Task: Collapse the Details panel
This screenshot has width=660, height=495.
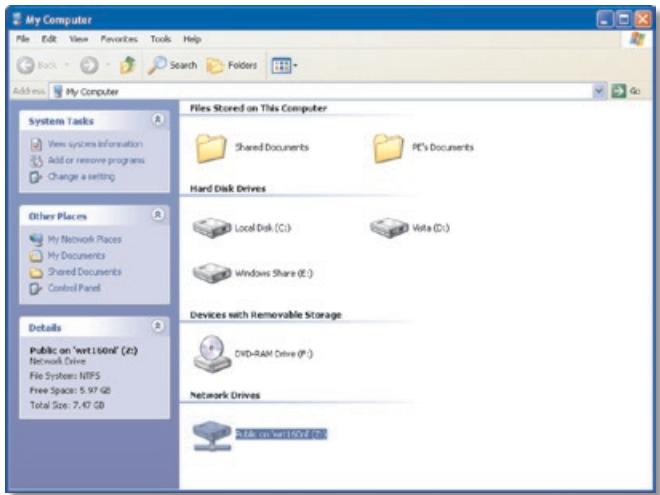Action: coord(158,326)
